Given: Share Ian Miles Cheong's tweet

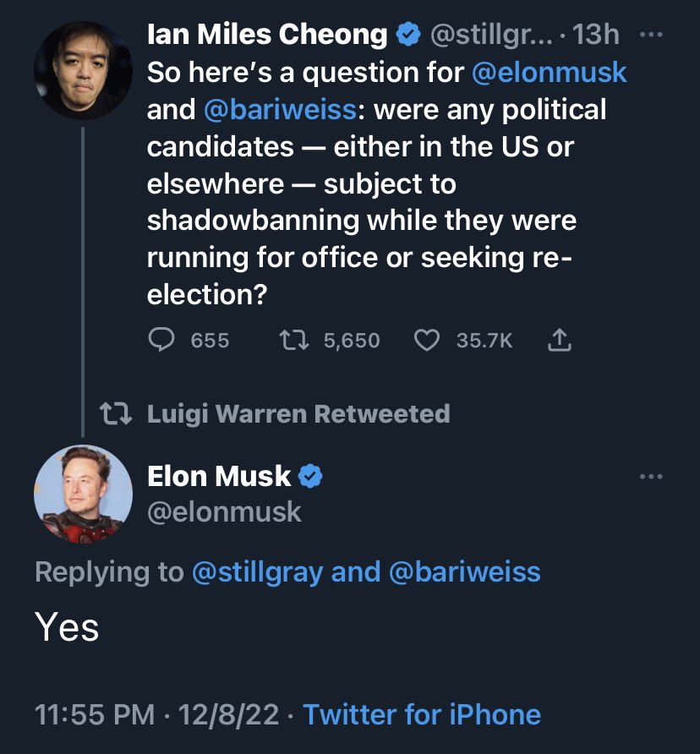Looking at the screenshot, I should (559, 340).
